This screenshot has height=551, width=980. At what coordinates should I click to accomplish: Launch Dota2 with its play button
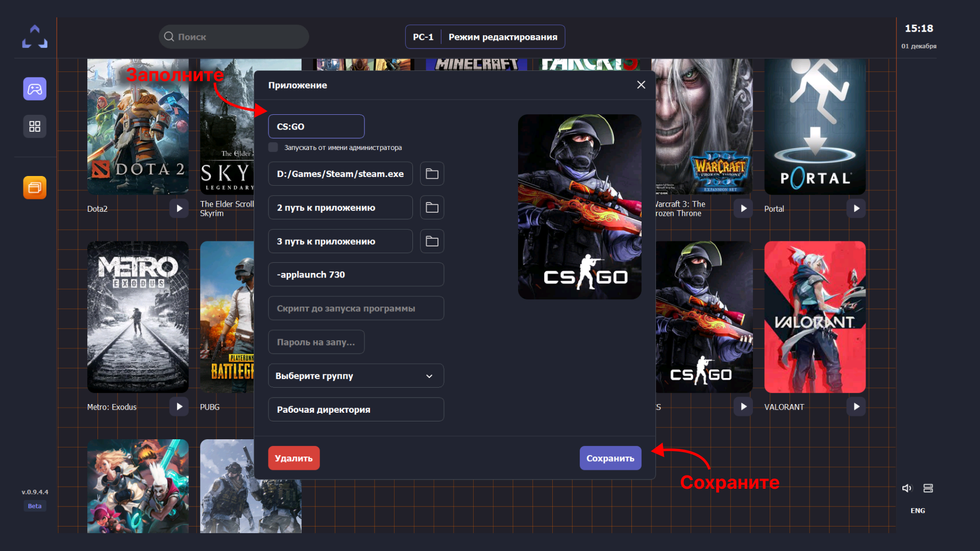coord(179,209)
